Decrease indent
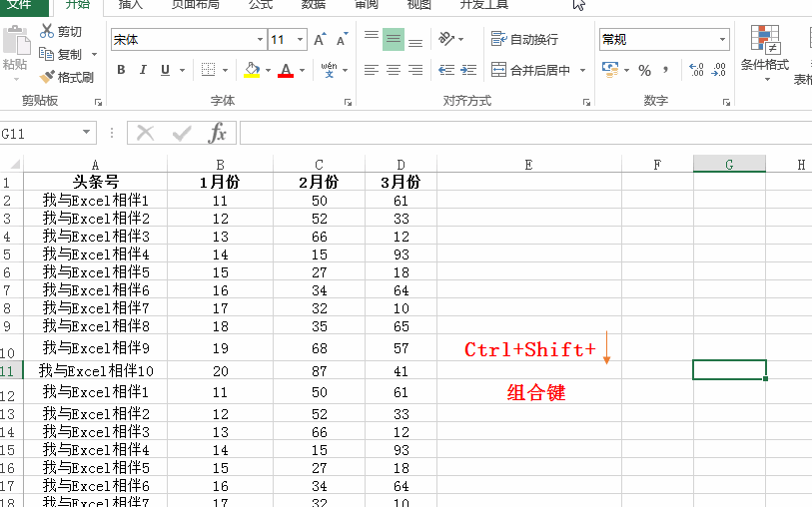Screen dimensions: 812x507 pyautogui.click(x=446, y=70)
